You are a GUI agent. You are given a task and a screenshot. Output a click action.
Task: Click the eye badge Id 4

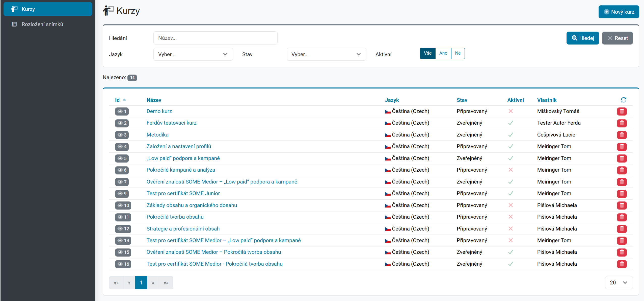pyautogui.click(x=122, y=147)
